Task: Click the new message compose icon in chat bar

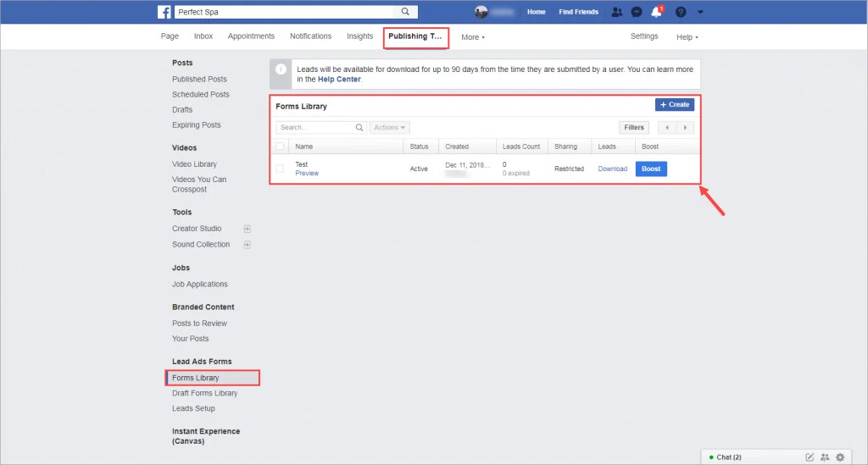Action: click(810, 457)
